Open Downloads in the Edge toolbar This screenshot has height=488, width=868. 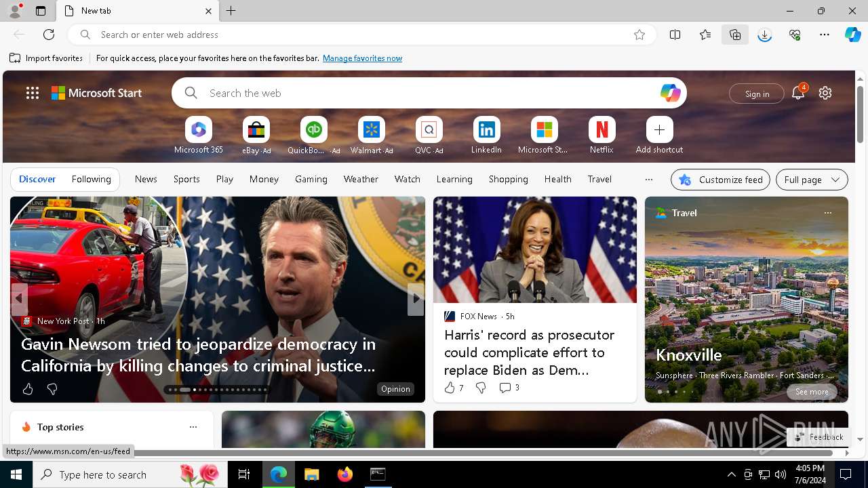tap(765, 35)
